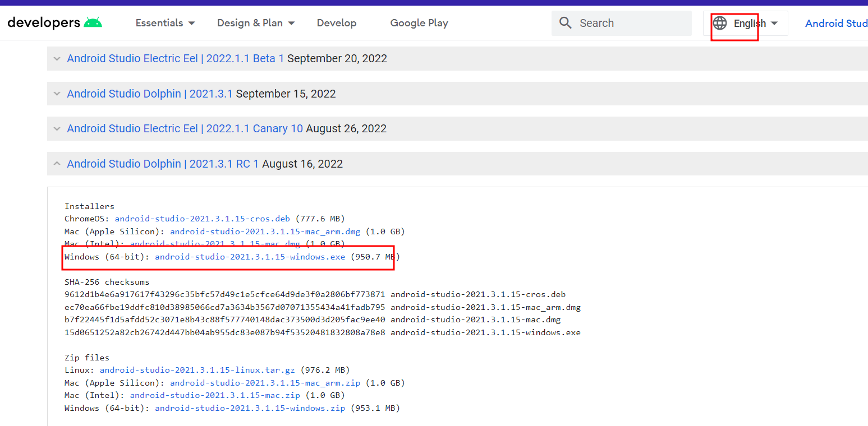The height and width of the screenshot is (426, 868).
Task: Expand the Electric Eel Canary 10 chevron
Action: 57,128
